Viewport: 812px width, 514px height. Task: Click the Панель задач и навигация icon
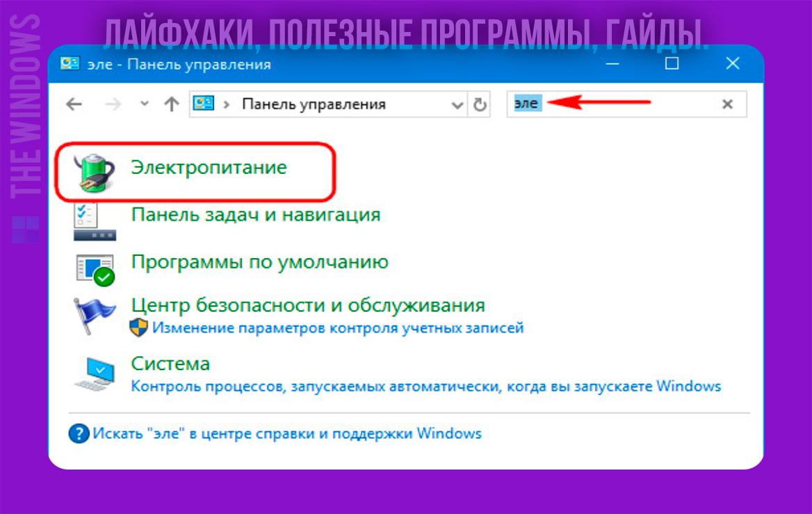click(95, 223)
